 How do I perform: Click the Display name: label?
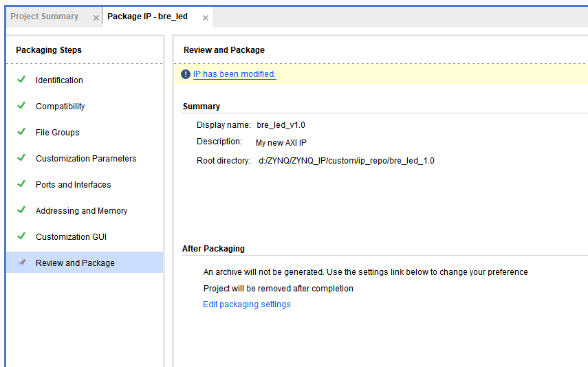224,125
